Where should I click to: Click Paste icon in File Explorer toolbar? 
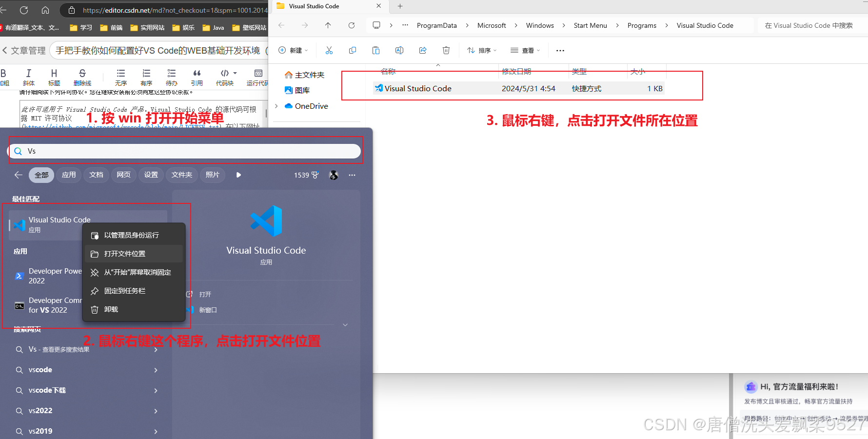(376, 50)
